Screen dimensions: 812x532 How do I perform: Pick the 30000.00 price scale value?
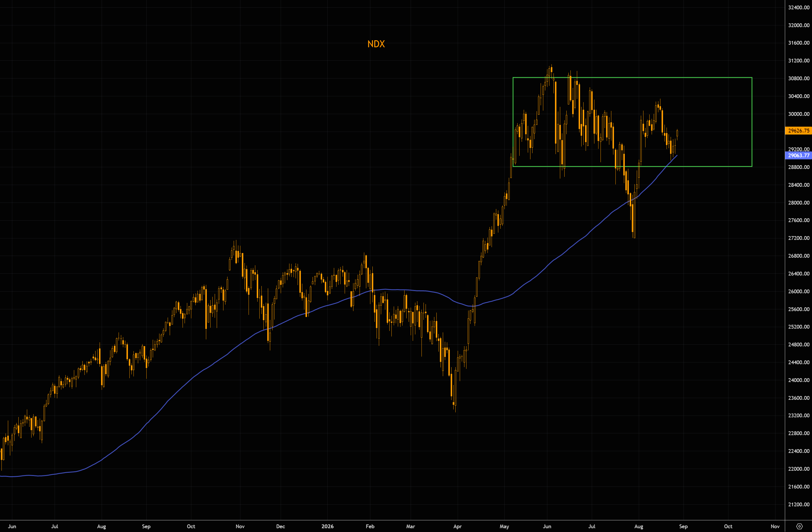[799, 114]
